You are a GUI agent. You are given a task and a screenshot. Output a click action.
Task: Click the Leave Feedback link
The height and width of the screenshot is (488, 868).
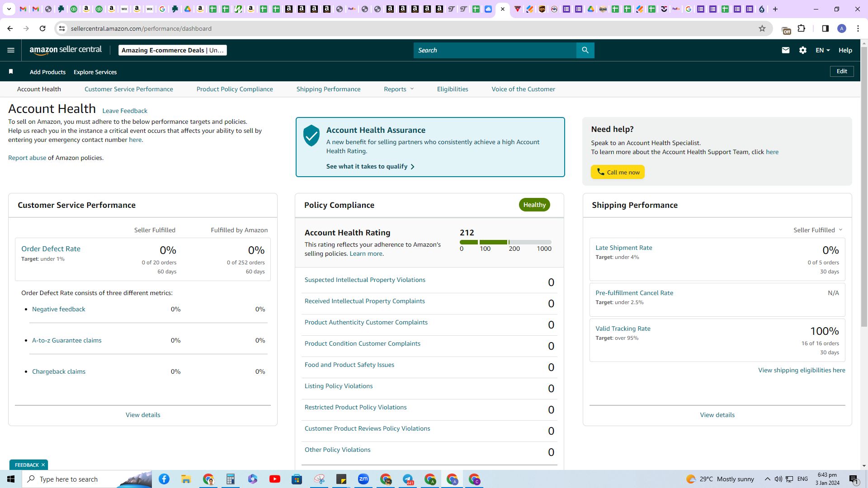point(125,111)
